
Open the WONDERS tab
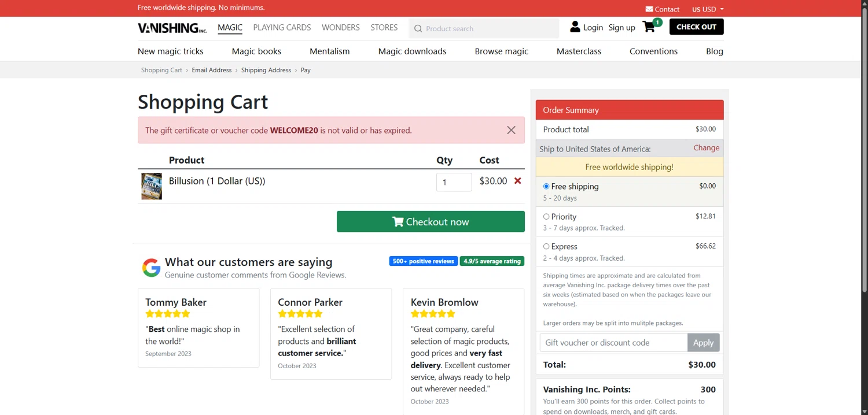coord(341,27)
